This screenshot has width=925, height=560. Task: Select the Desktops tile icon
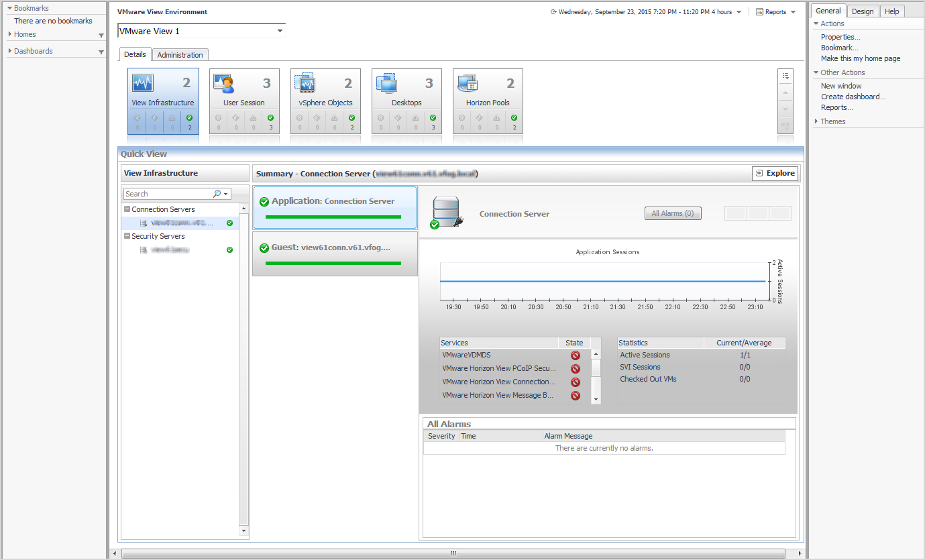pyautogui.click(x=386, y=83)
